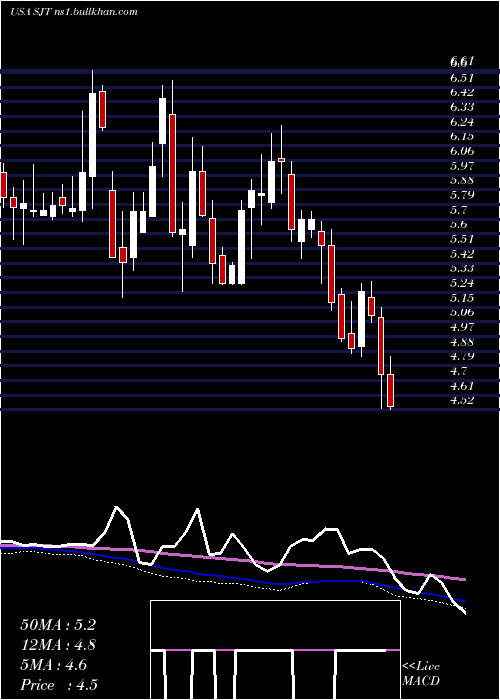Select the 4.79 price axis label
The image size is (500, 700).
462,356
